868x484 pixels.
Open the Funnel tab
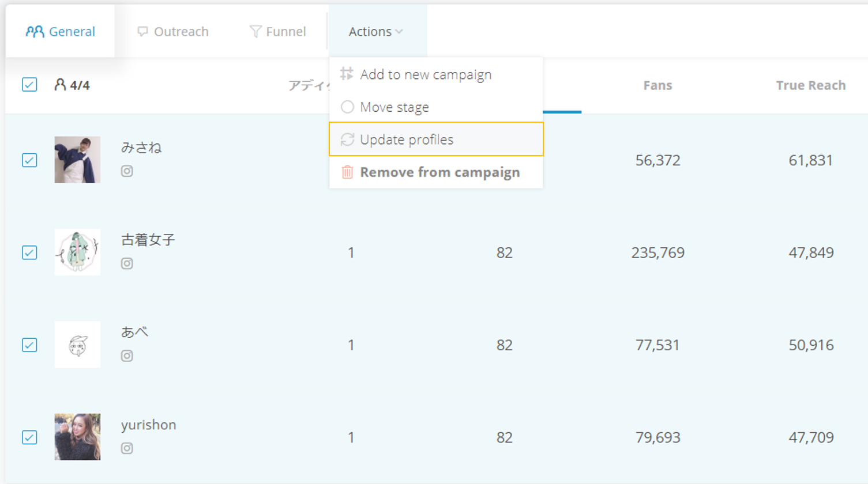(277, 32)
